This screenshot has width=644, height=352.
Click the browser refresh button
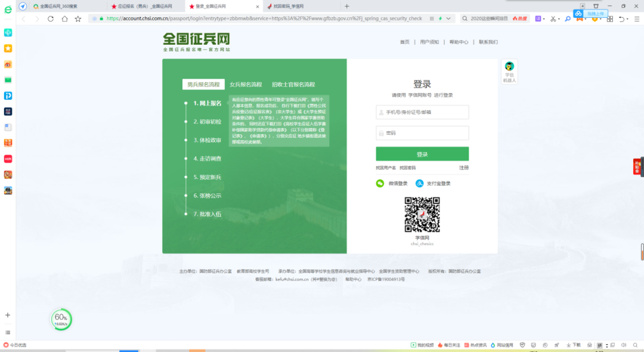point(50,19)
